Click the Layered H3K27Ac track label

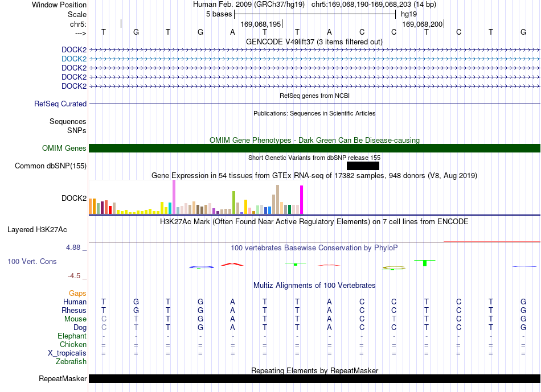[x=37, y=230]
